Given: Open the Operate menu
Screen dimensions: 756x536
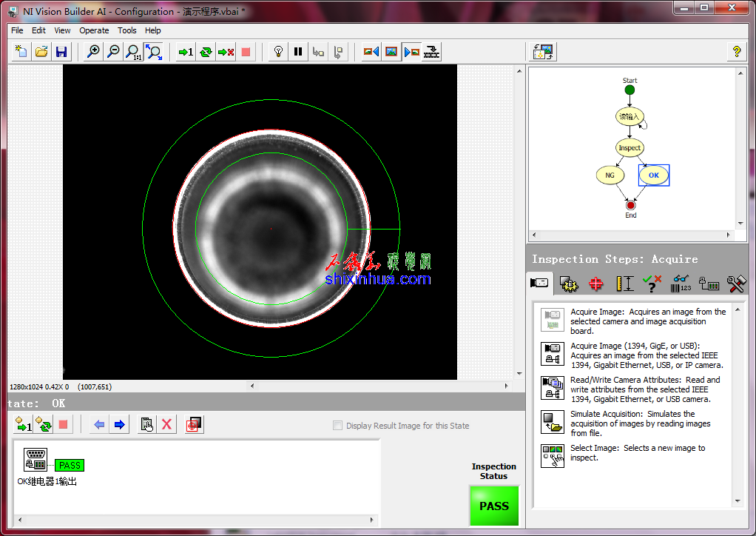Looking at the screenshot, I should 94,30.
